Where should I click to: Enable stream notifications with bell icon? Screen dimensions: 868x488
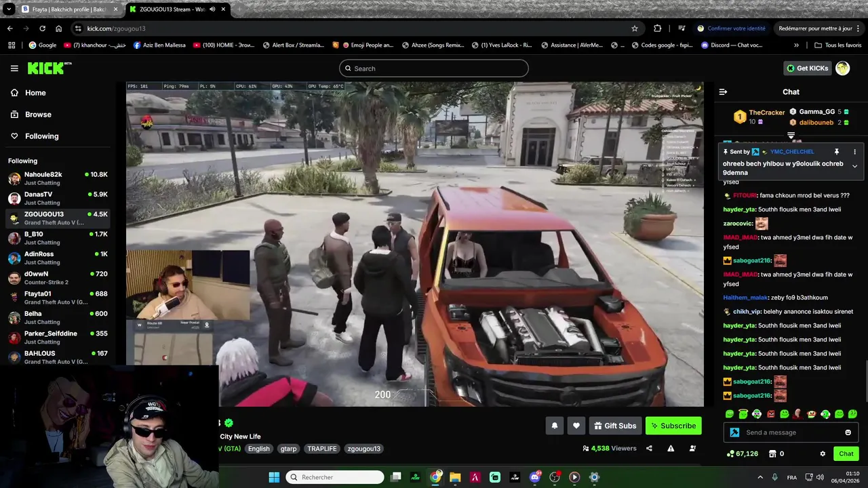tap(554, 426)
